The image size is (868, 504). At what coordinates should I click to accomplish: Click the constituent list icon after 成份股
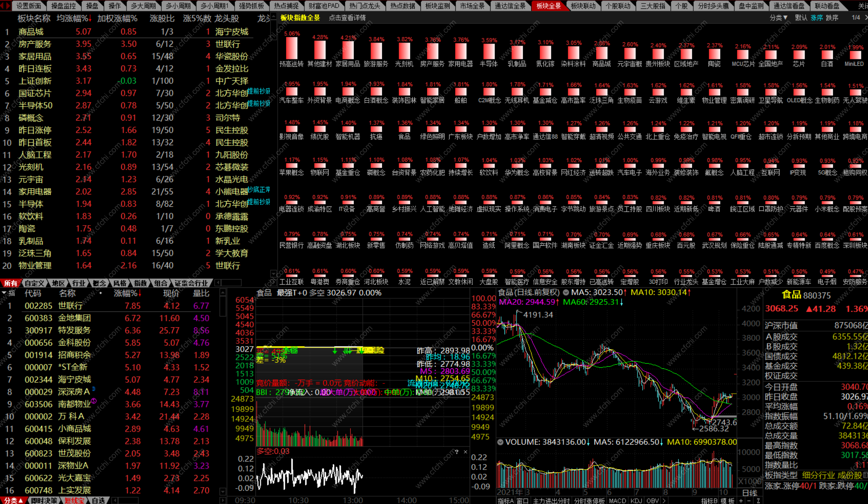tap(866, 475)
